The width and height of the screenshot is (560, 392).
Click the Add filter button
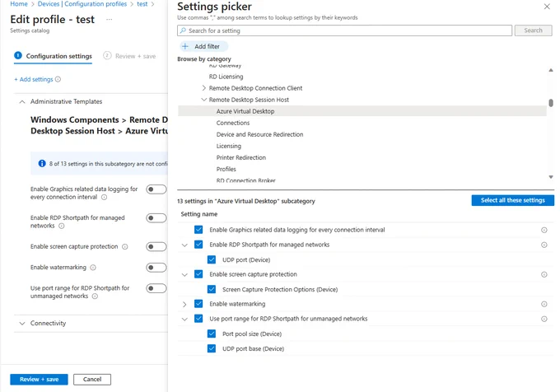click(x=203, y=46)
